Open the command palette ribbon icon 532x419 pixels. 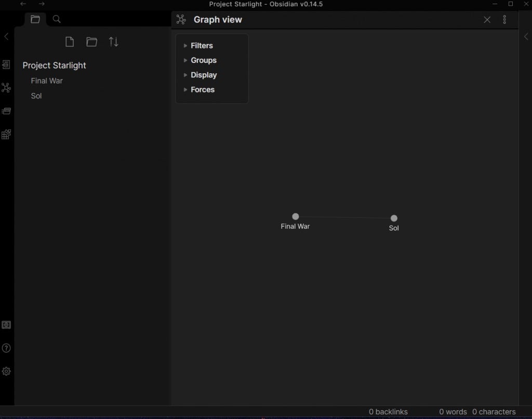(x=6, y=111)
